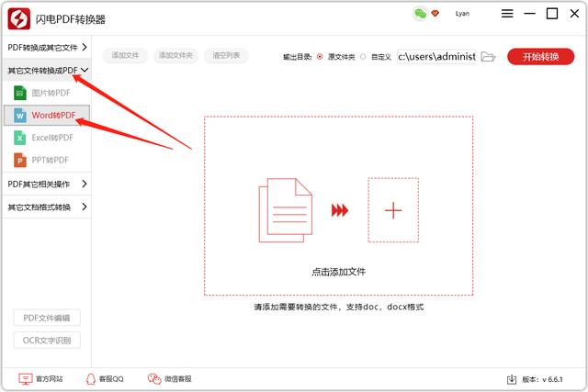The height and width of the screenshot is (392, 588).
Task: Expand the PDF其它相关操作 section
Action: point(46,184)
